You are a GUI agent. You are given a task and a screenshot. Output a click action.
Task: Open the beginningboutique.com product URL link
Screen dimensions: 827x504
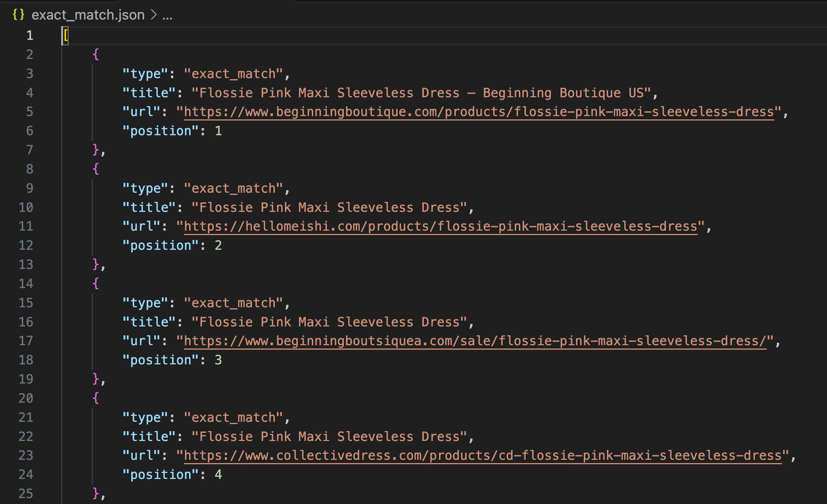pyautogui.click(x=479, y=112)
